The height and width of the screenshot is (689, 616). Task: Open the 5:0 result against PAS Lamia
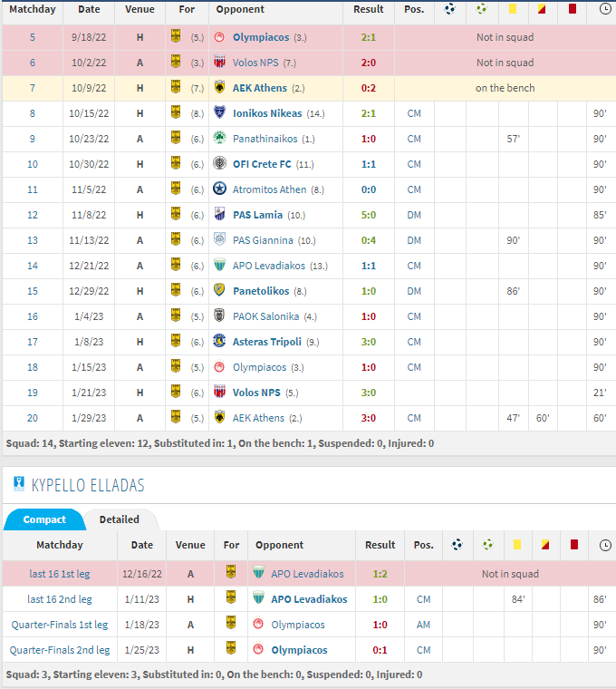[369, 215]
